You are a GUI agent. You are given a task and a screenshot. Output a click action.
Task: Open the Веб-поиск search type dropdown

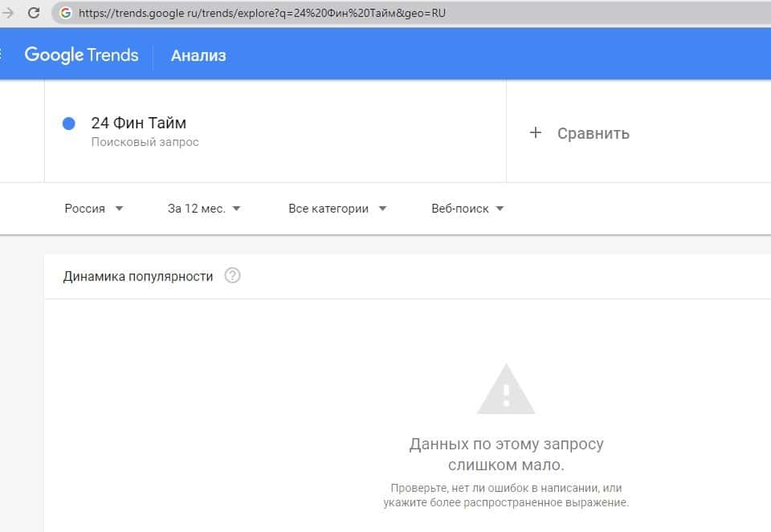[x=467, y=209]
